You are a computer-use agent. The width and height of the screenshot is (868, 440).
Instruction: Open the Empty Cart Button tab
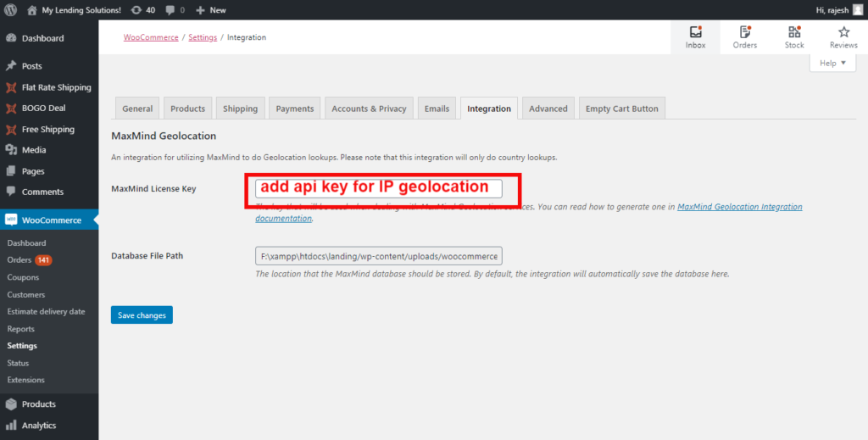click(x=621, y=109)
